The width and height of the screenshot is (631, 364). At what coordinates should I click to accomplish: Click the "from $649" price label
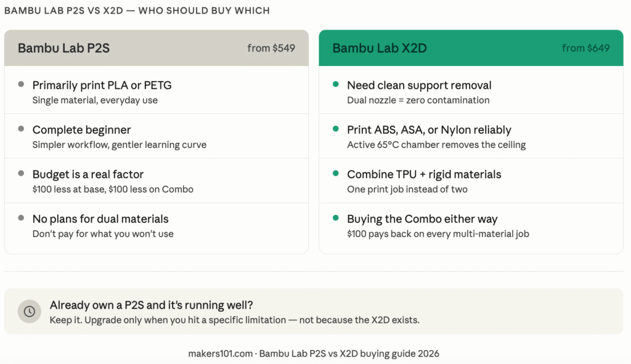pos(585,48)
